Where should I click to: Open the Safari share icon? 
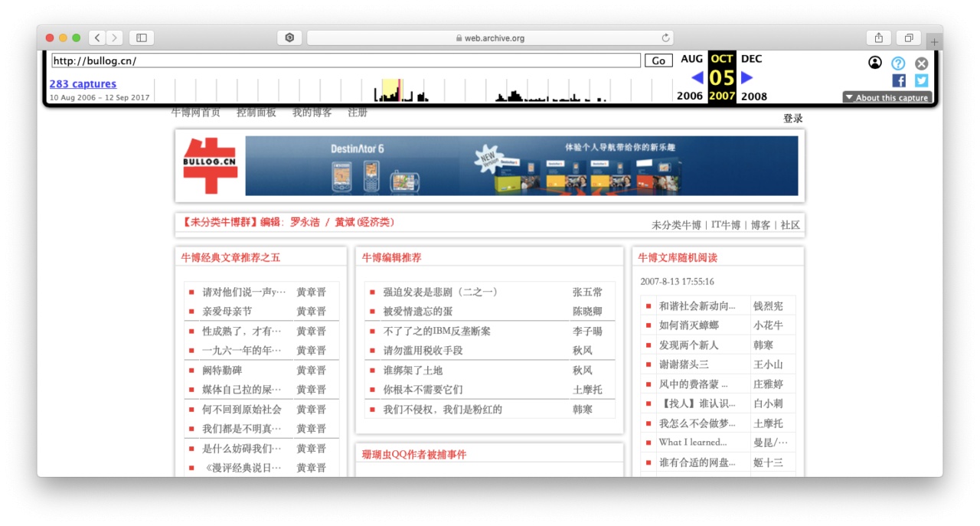(878, 38)
